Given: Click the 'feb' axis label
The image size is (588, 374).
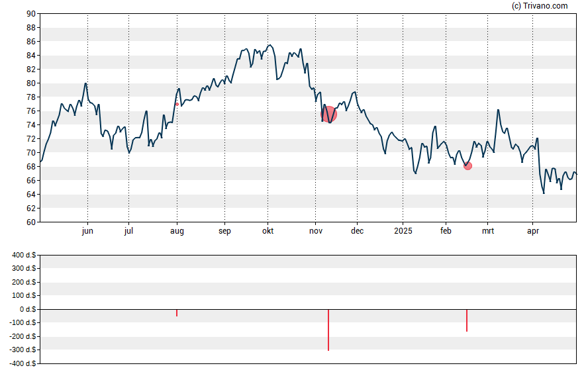Looking at the screenshot, I should click(446, 231).
